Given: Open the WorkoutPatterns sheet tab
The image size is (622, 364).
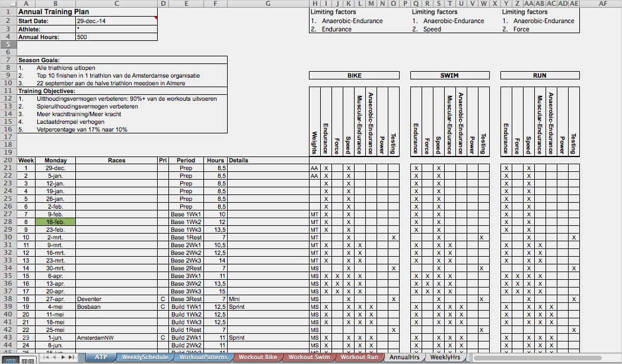Looking at the screenshot, I should tap(203, 357).
